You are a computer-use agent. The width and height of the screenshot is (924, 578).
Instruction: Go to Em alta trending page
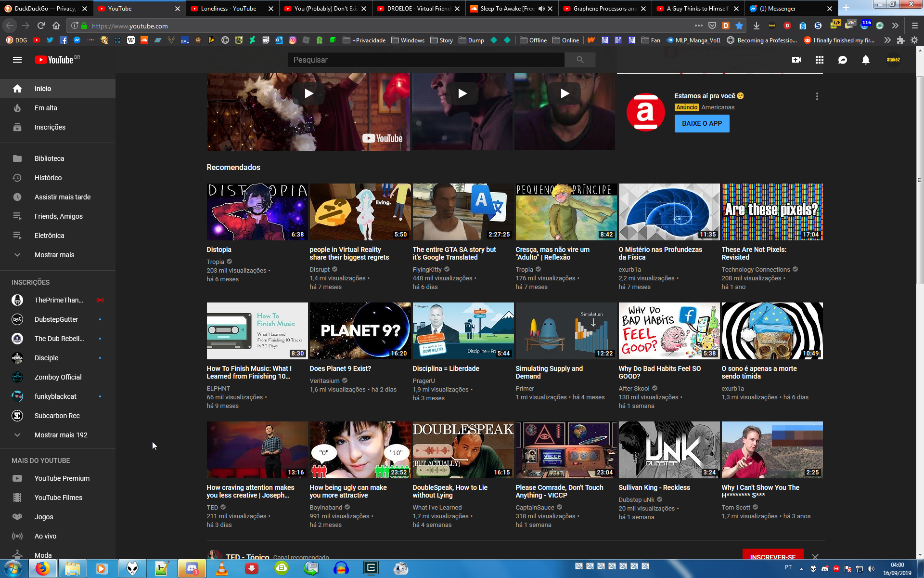click(x=58, y=108)
